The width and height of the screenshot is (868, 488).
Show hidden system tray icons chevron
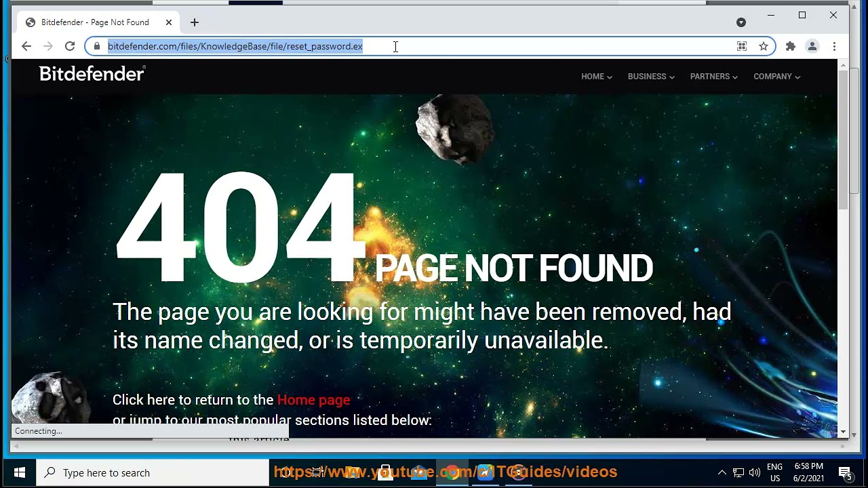[x=722, y=472]
